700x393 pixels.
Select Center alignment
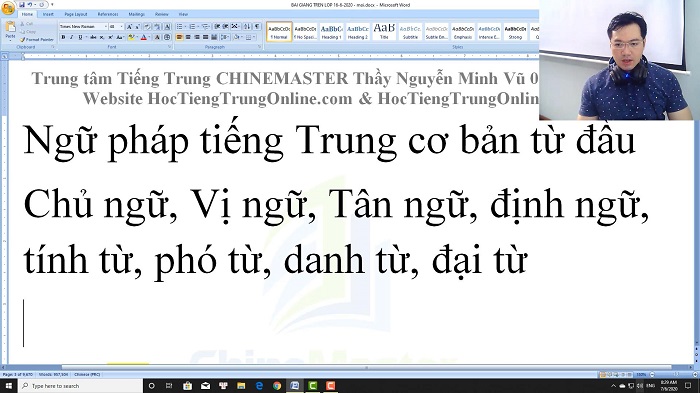188,38
